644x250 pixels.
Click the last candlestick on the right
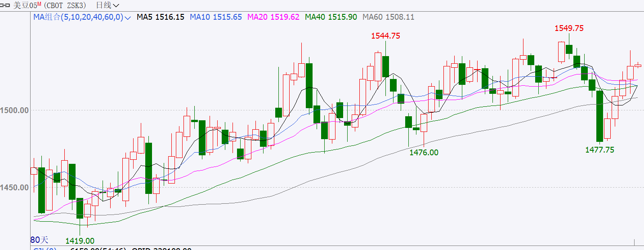[x=638, y=66]
